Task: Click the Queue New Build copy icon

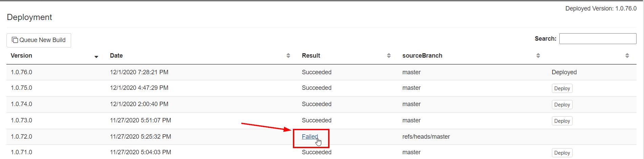Action: click(x=15, y=40)
